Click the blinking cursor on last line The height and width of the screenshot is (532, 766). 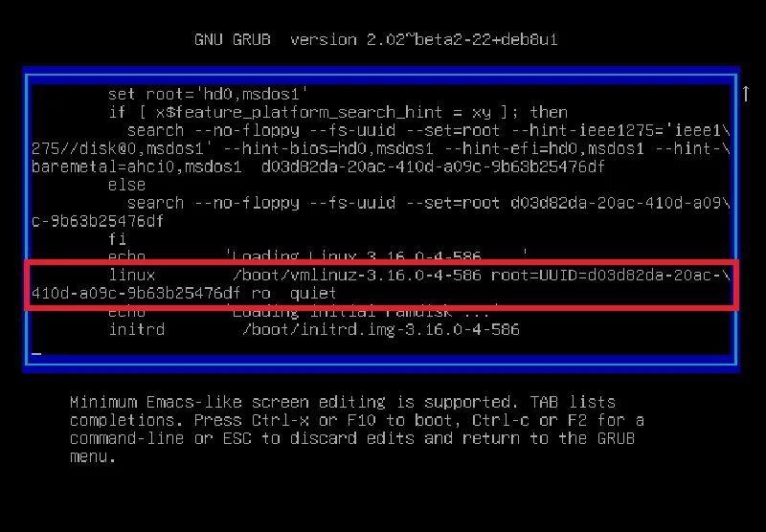click(36, 354)
